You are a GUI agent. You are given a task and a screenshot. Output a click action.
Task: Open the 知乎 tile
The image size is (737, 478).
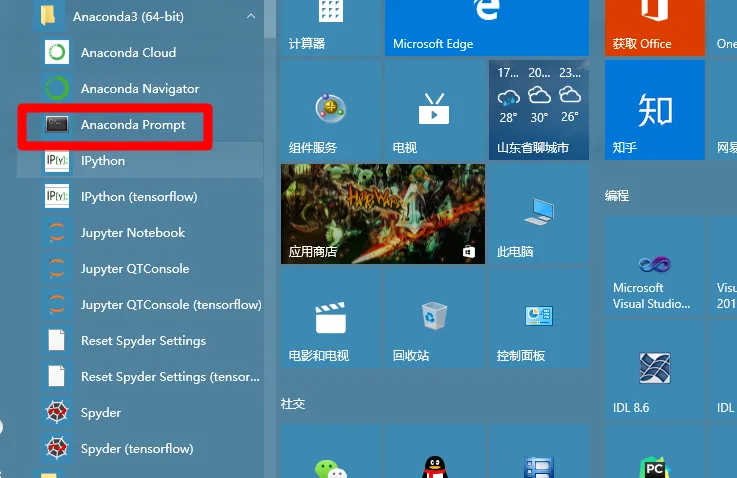click(x=654, y=110)
